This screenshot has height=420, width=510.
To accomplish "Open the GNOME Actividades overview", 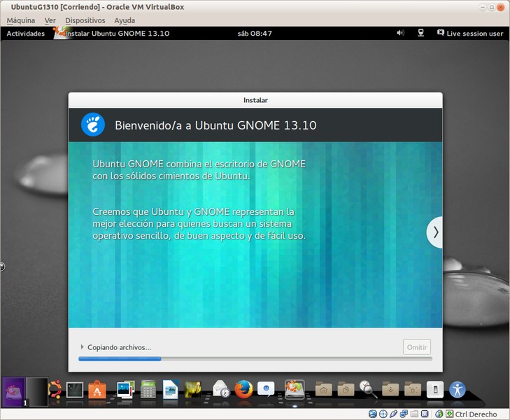I will [x=26, y=34].
